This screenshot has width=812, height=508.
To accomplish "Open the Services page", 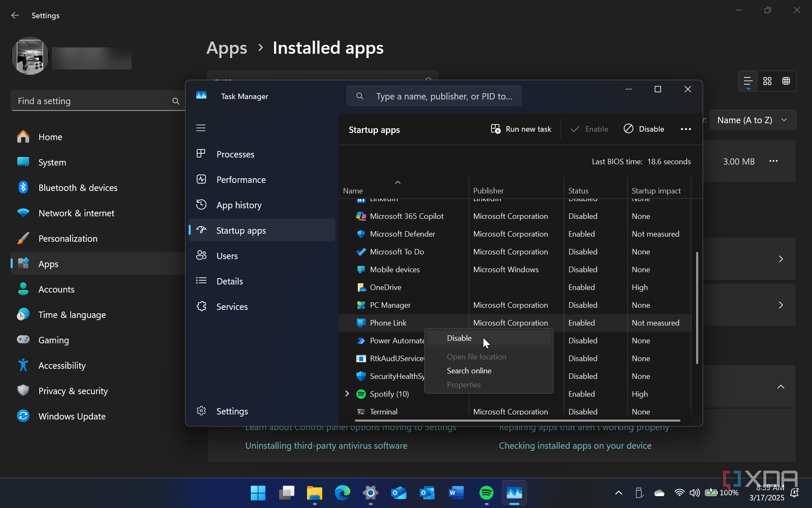I will click(232, 307).
